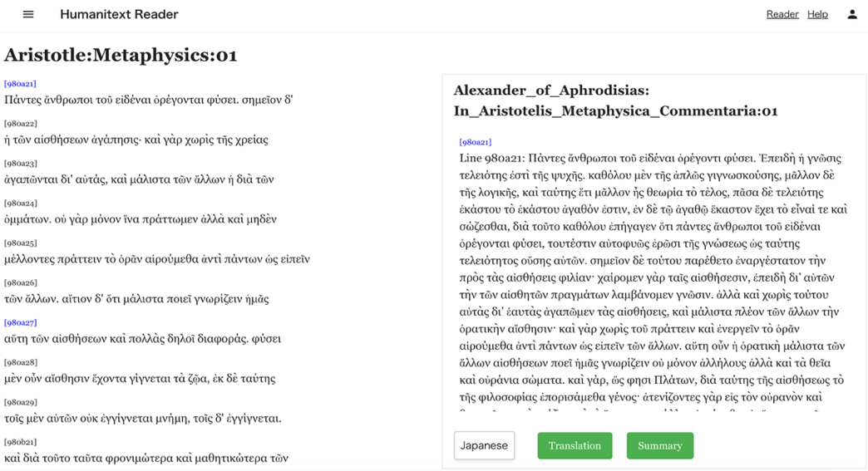Click the Humanitext Reader title

point(119,14)
